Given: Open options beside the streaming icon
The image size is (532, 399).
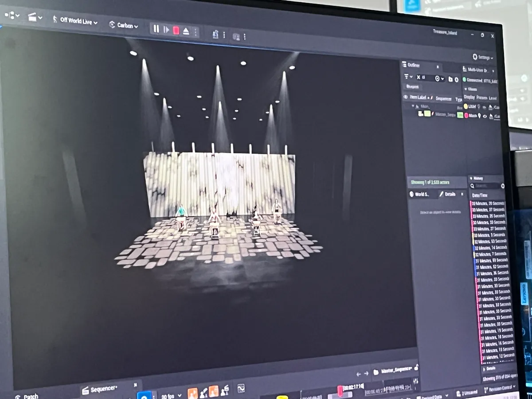Looking at the screenshot, I should pyautogui.click(x=244, y=37).
